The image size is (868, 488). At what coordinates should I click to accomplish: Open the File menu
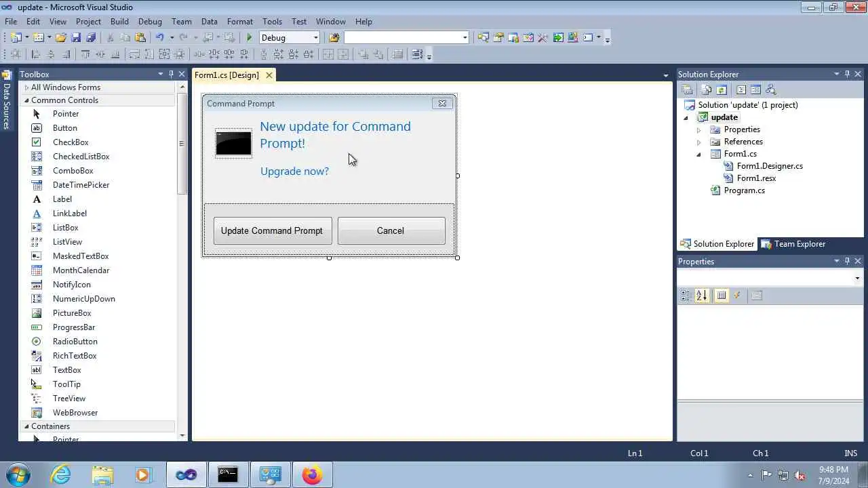coord(11,22)
